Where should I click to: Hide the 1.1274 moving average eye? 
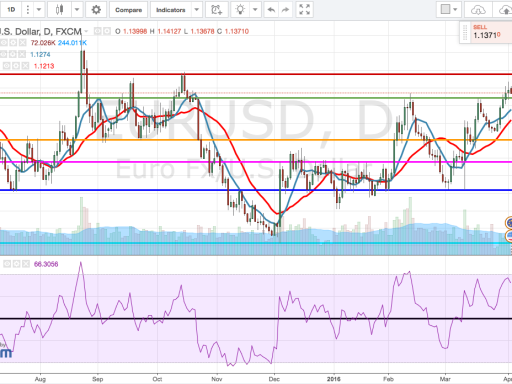3,54
